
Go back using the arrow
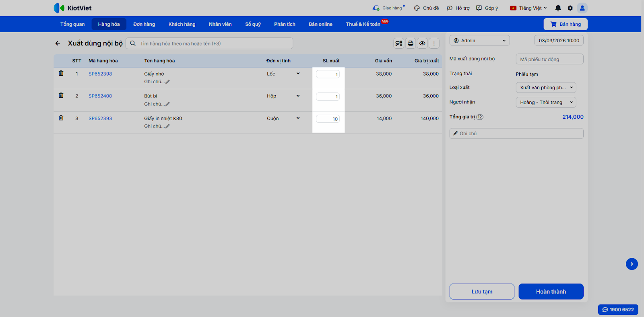[x=58, y=43]
